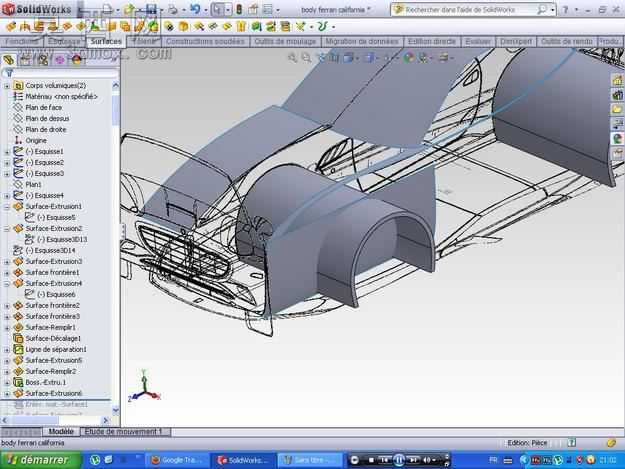This screenshot has height=469, width=625.
Task: Switch to the Outils de moulage tab
Action: (x=285, y=41)
